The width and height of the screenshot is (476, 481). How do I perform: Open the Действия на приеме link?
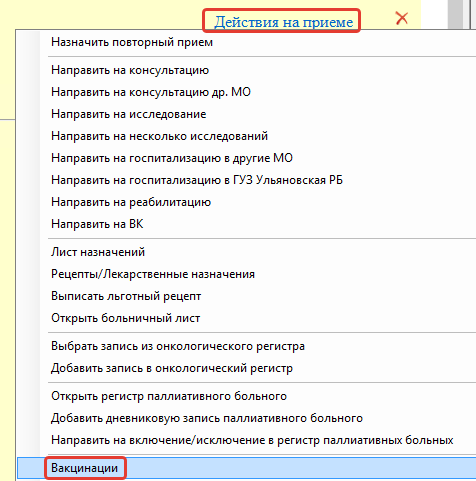coord(283,22)
